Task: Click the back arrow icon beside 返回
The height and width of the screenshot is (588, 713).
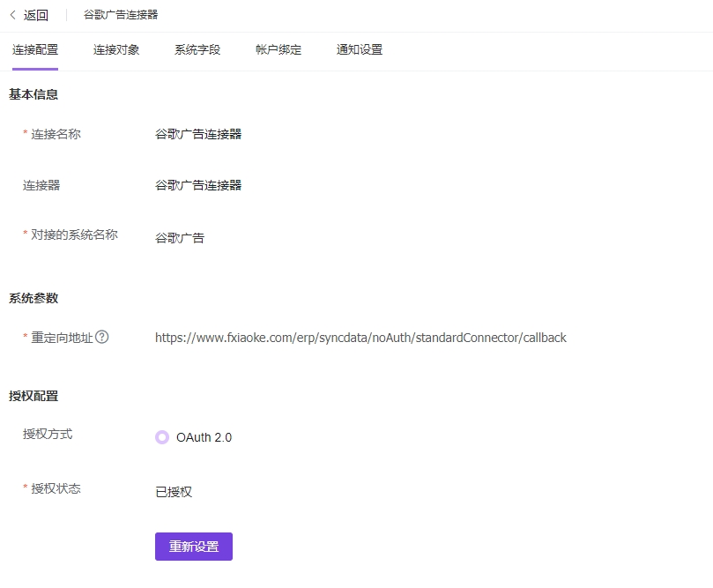Action: pyautogui.click(x=12, y=14)
